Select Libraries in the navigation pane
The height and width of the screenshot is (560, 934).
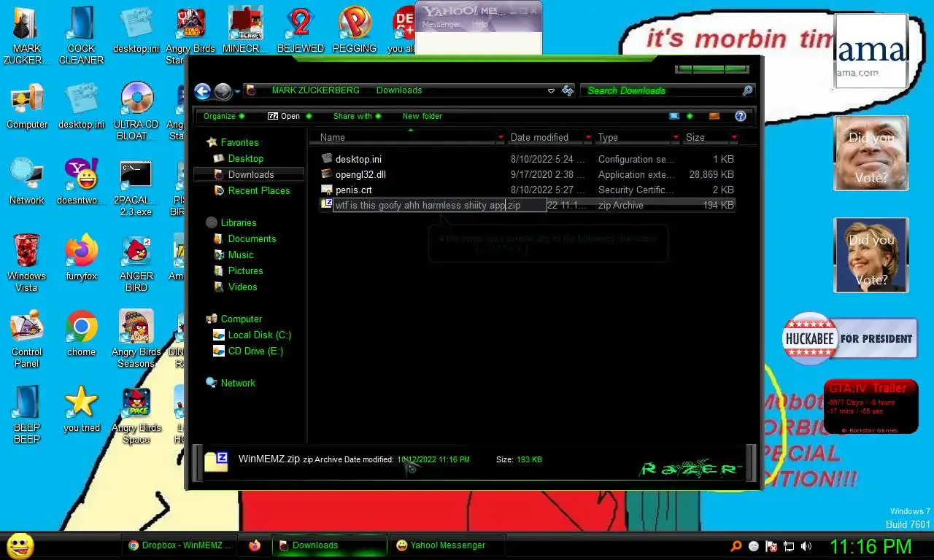[238, 222]
